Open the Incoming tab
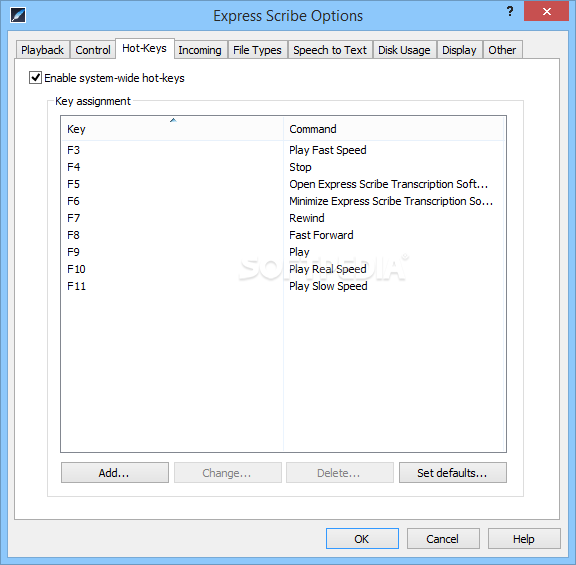The width and height of the screenshot is (576, 565). pos(200,50)
